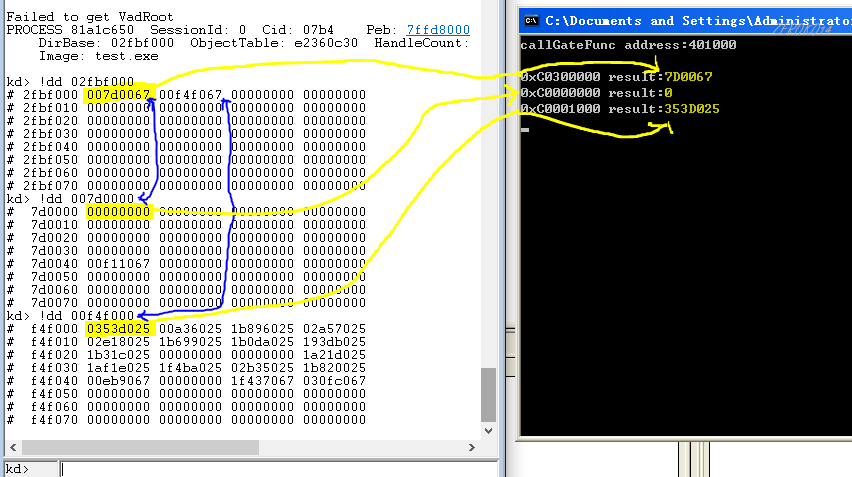This screenshot has height=477, width=852.
Task: Click the vertical scrollbar thumb
Action: [x=488, y=394]
